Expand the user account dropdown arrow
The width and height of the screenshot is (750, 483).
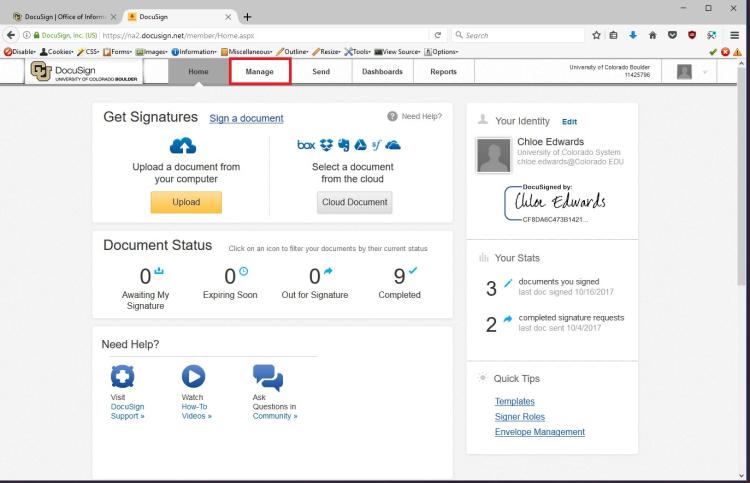(x=705, y=72)
